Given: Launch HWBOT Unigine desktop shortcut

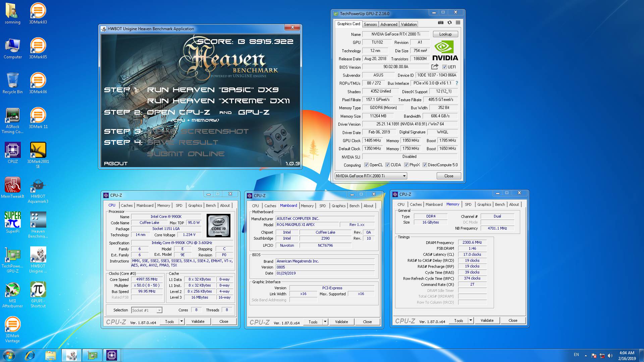Looking at the screenshot, I should point(38,260).
